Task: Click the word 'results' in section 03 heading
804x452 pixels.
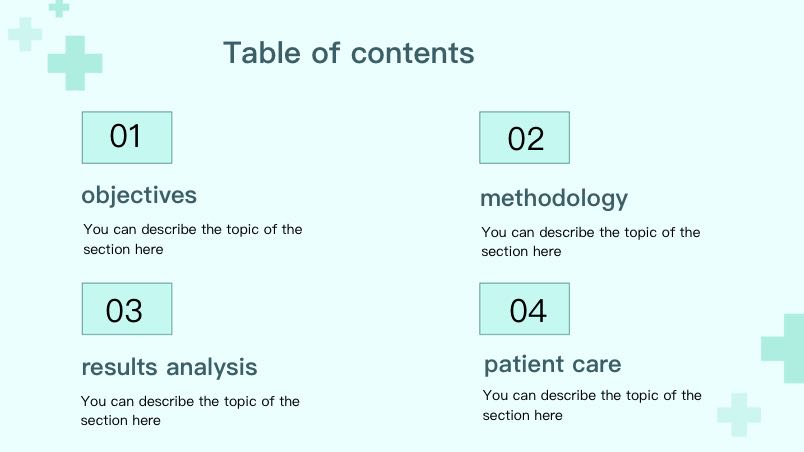Action: coord(120,367)
